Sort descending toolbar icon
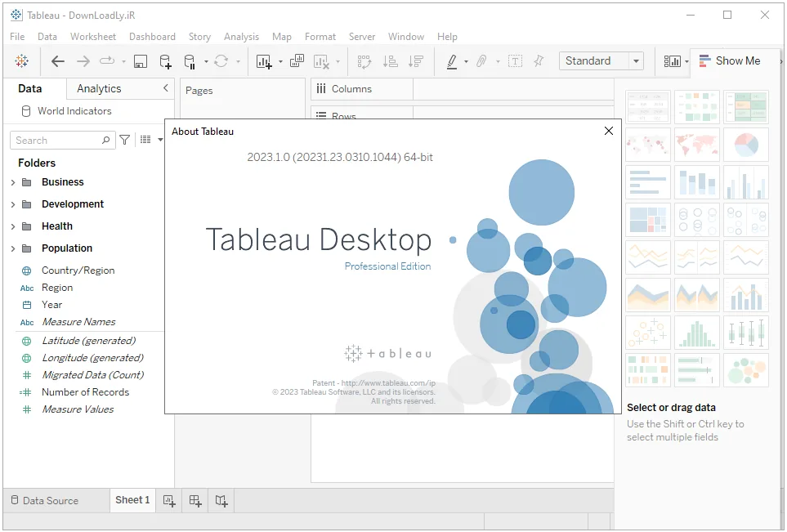This screenshot has width=787, height=532. 416,61
